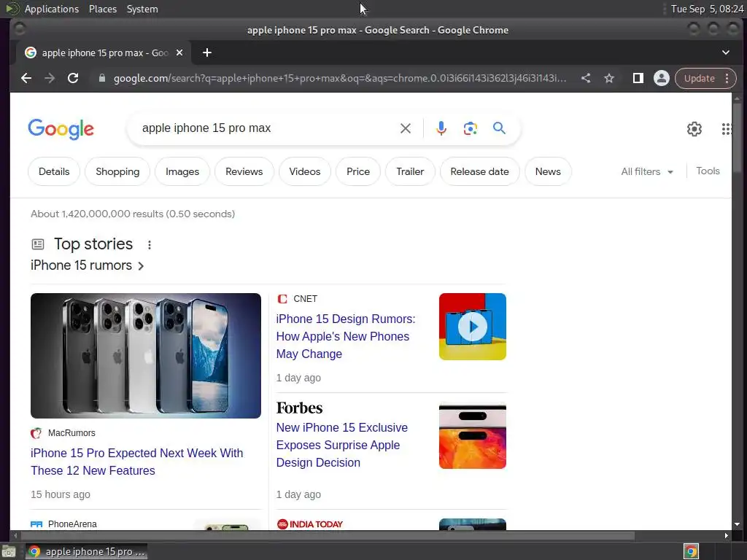Viewport: 747px width, 560px height.
Task: Switch to Shopping results
Action: [117, 171]
